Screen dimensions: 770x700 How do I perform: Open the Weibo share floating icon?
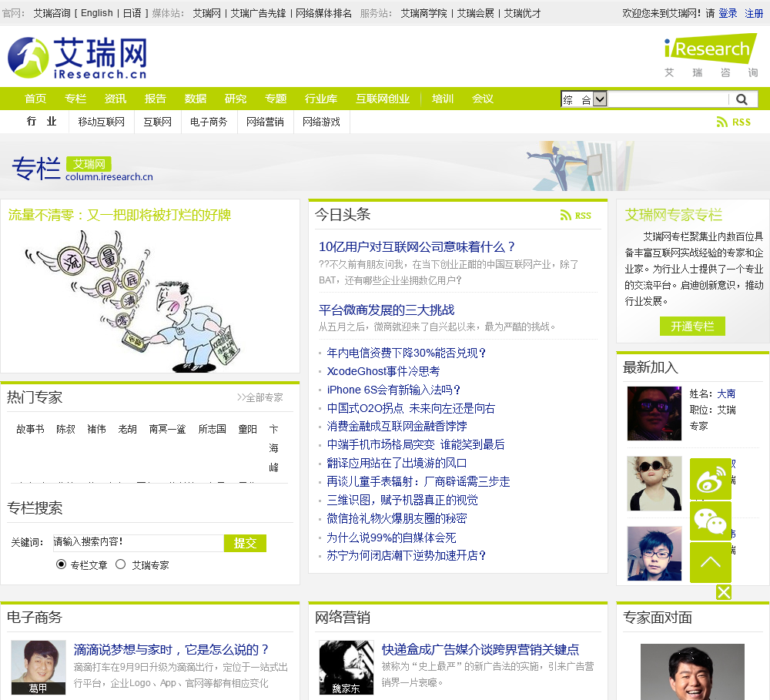point(710,480)
